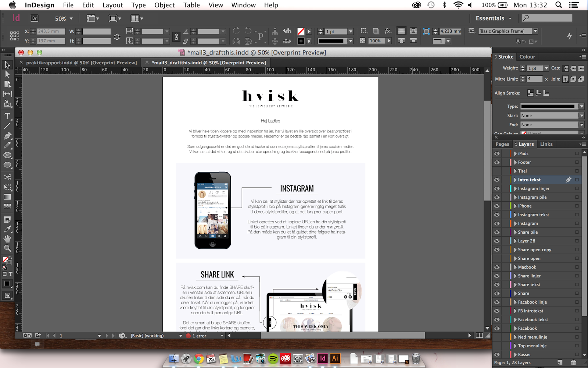The height and width of the screenshot is (368, 588).
Task: Hide the iPads layer
Action: pyautogui.click(x=497, y=153)
